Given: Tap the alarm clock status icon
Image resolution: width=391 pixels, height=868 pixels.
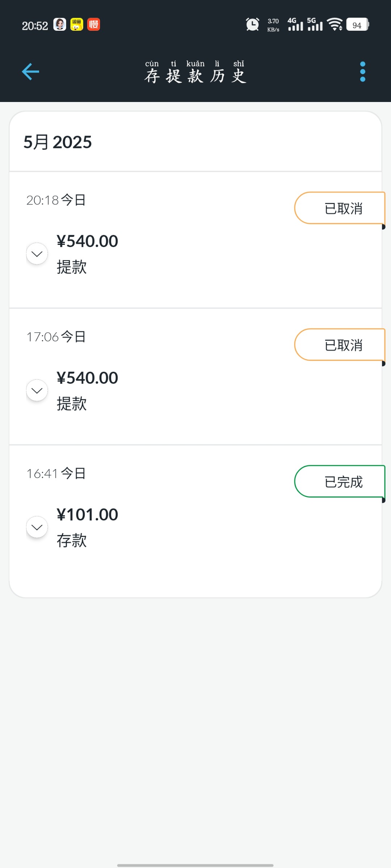Looking at the screenshot, I should pos(252,25).
